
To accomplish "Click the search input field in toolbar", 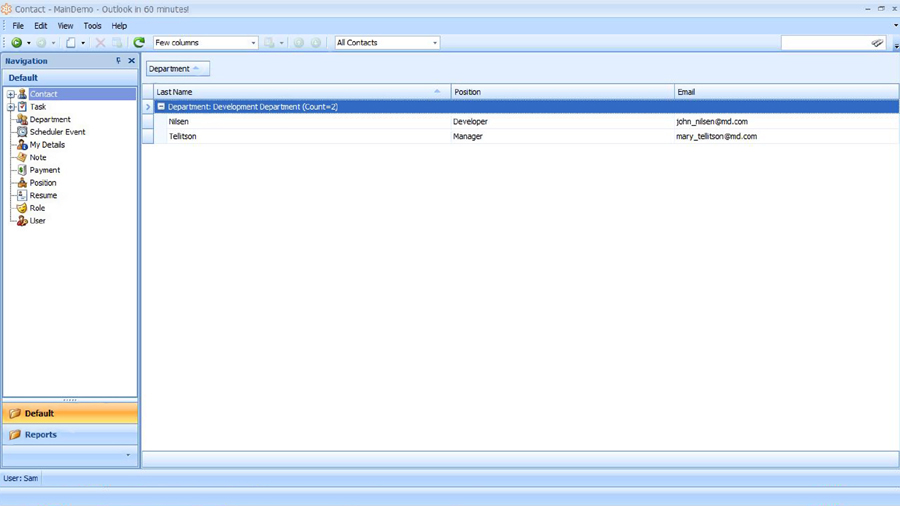I will pos(825,43).
